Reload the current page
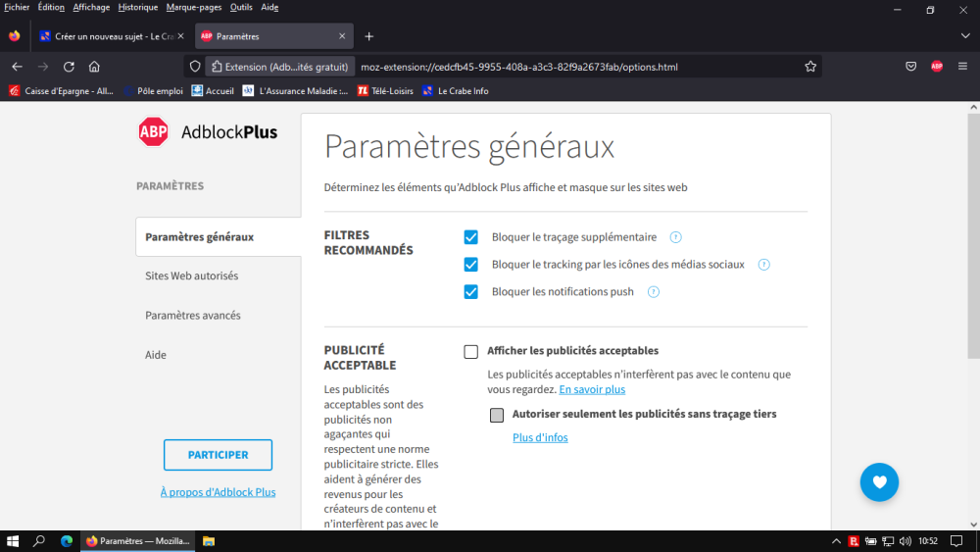Viewport: 980px width, 552px height. click(69, 67)
